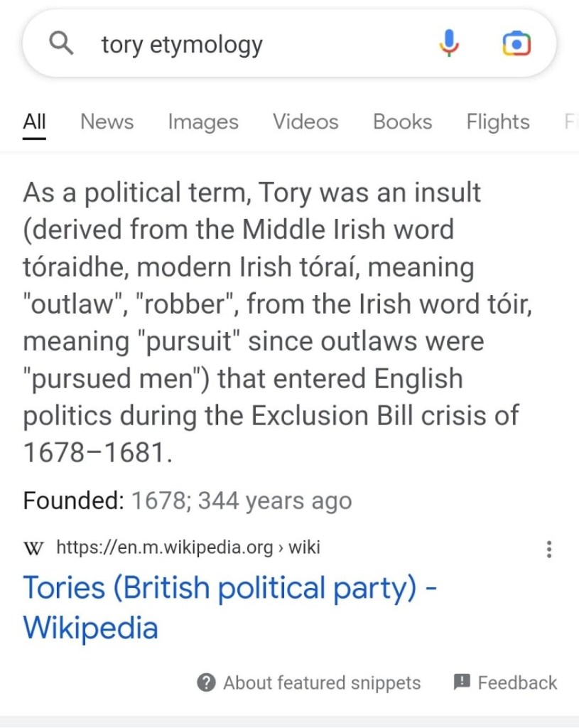The width and height of the screenshot is (579, 728).
Task: Open the Flights tab
Action: pyautogui.click(x=497, y=122)
